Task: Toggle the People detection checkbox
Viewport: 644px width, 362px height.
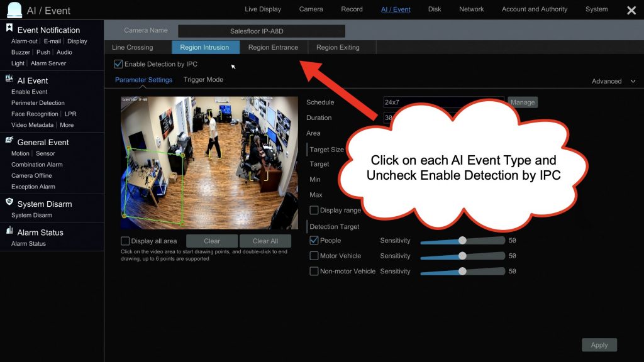Action: pos(314,240)
